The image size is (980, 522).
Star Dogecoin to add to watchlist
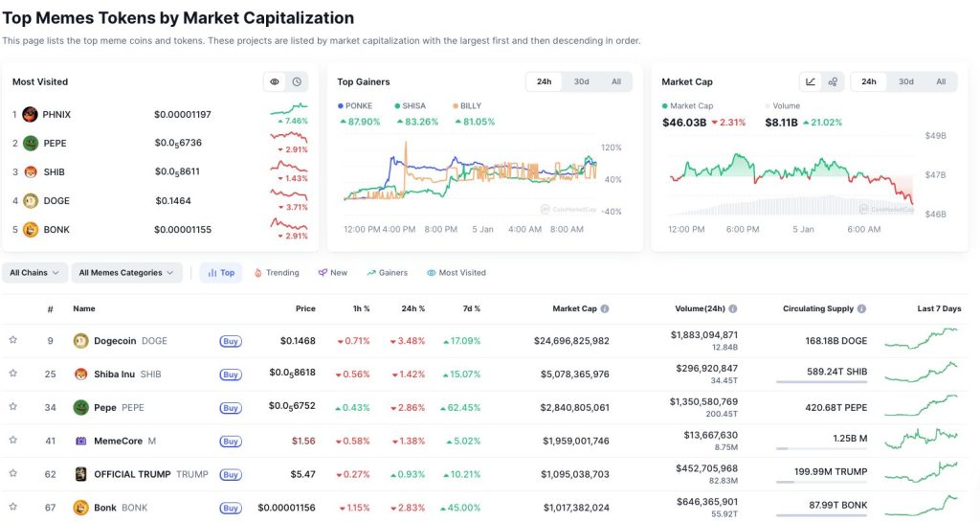click(13, 340)
